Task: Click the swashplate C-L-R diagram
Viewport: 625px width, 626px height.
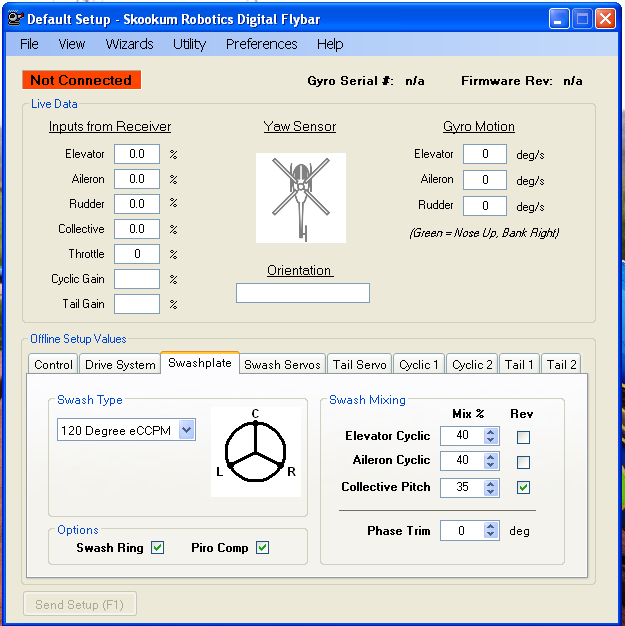Action: click(x=256, y=452)
